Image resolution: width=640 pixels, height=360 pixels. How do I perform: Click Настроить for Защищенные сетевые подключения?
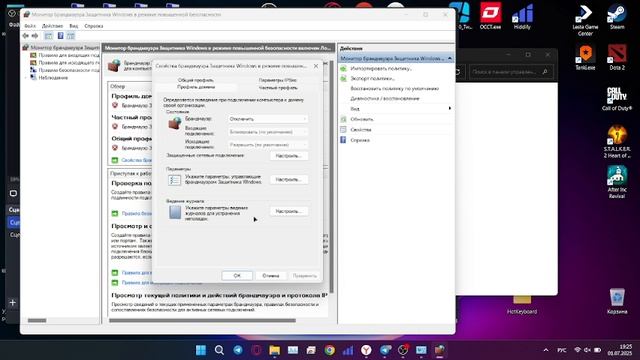click(289, 156)
